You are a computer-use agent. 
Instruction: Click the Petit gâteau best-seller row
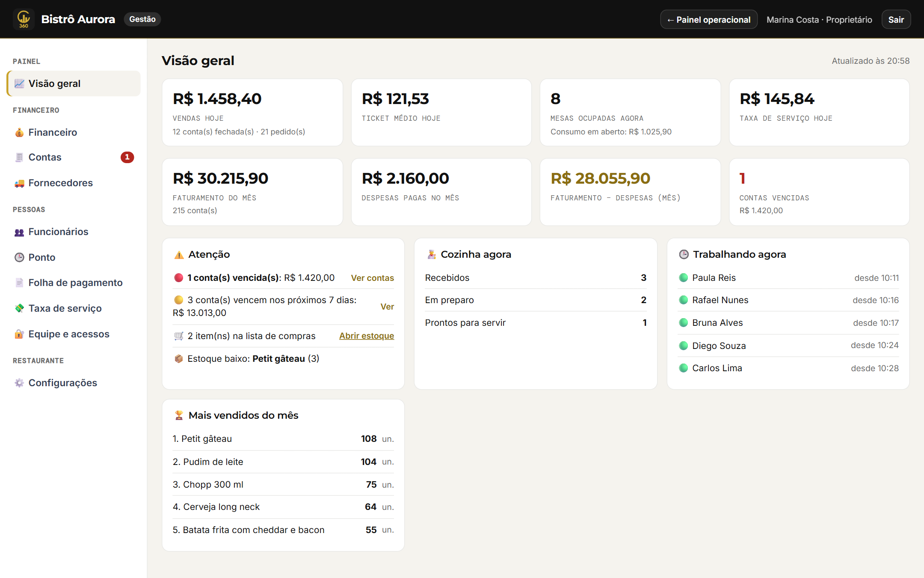[283, 439]
